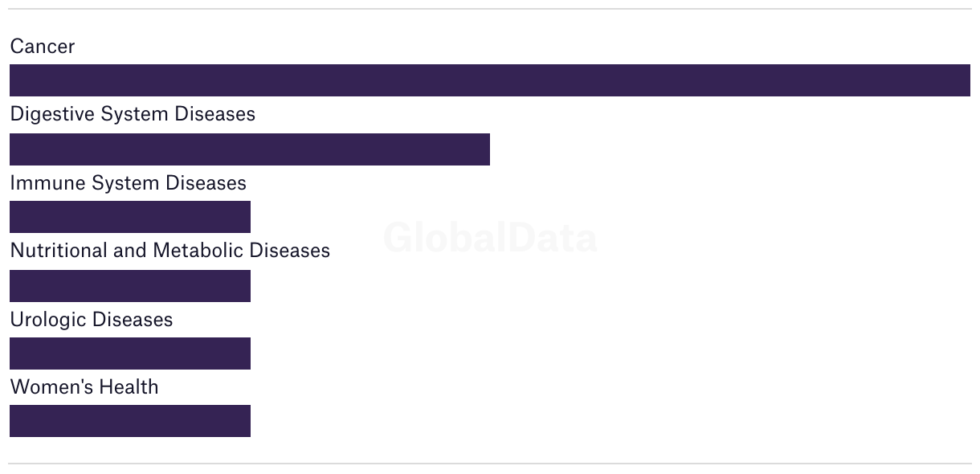980x474 pixels.
Task: Click the Women's Health label
Action: click(84, 387)
